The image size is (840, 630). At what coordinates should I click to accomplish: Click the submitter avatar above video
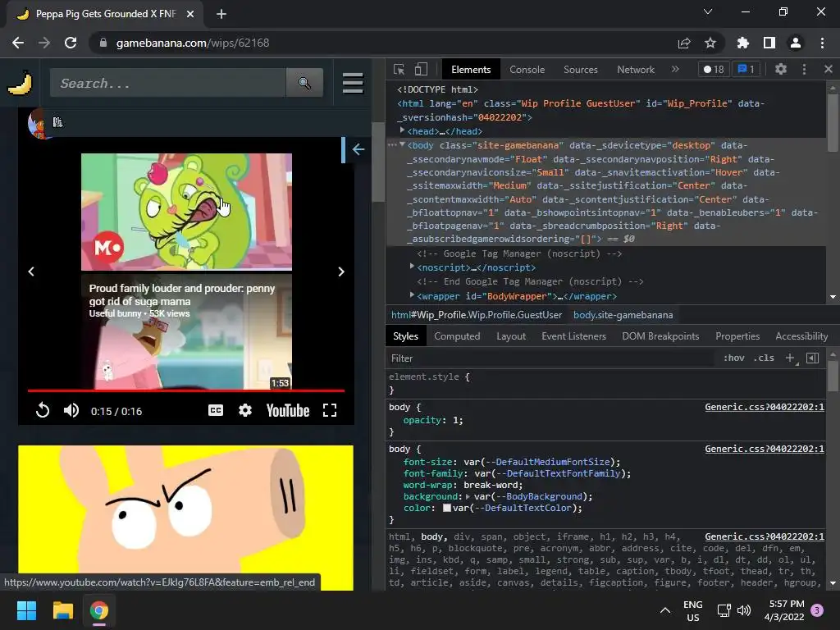[39, 123]
